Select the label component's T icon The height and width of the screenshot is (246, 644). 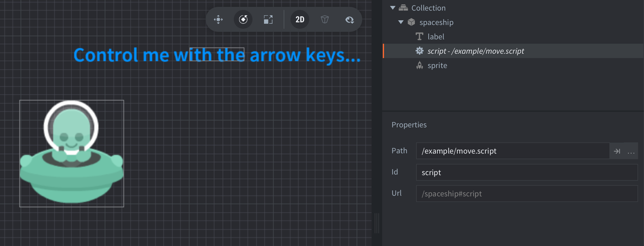[420, 37]
